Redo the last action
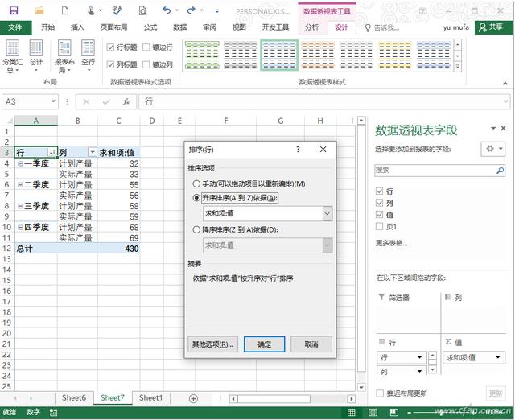The height and width of the screenshot is (420, 515). 192,10
